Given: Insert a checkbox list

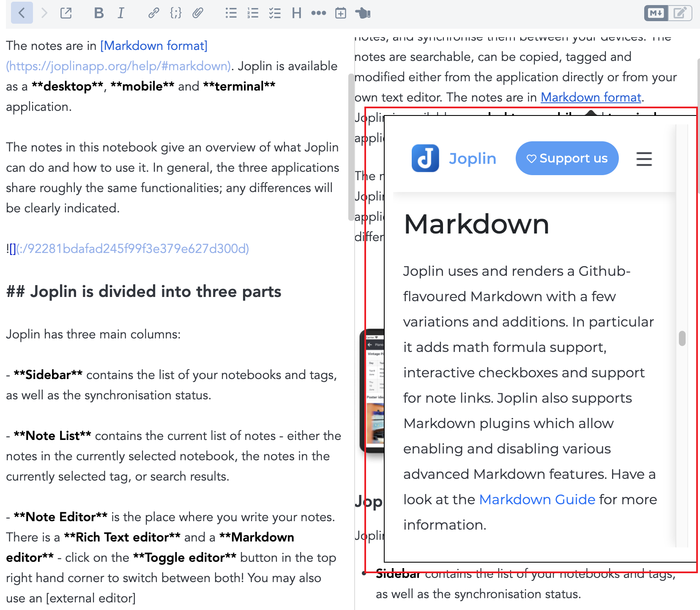Looking at the screenshot, I should (x=275, y=13).
